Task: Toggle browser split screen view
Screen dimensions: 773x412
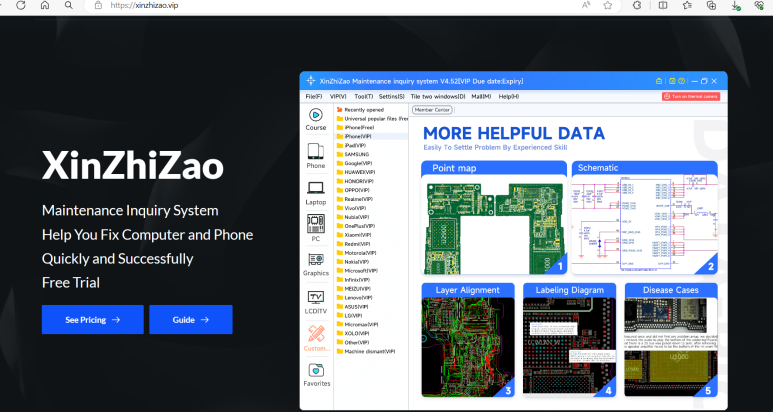Action: coord(663,5)
